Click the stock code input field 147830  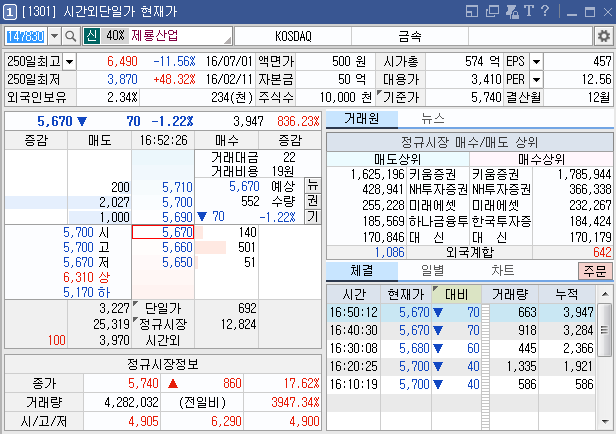click(26, 37)
